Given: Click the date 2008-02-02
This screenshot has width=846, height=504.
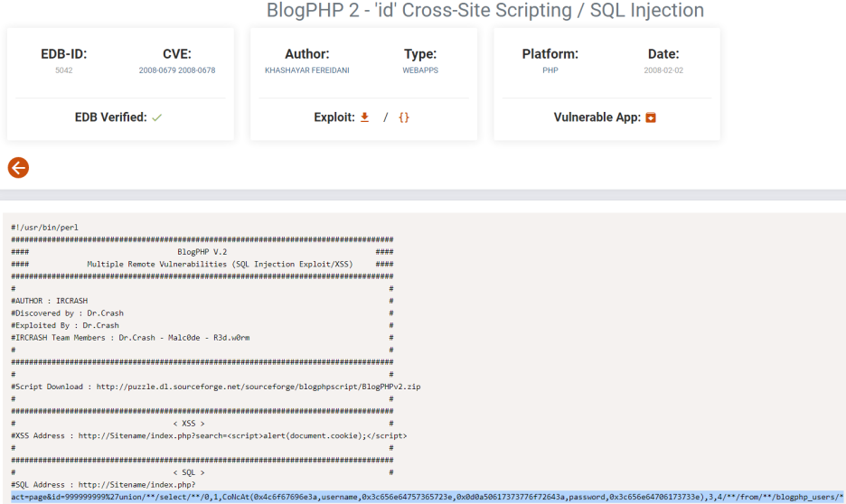Looking at the screenshot, I should pos(663,70).
